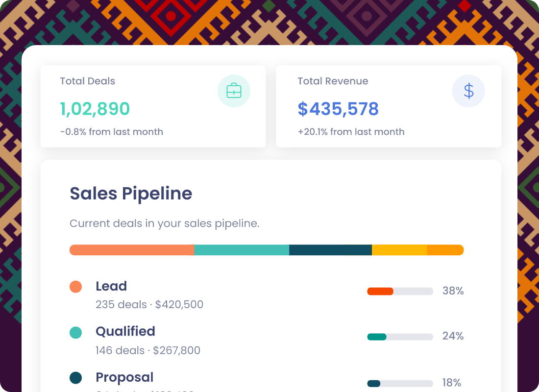Screen dimensions: 539x392
Task: Click the Lead 38% progress bar
Action: click(400, 291)
